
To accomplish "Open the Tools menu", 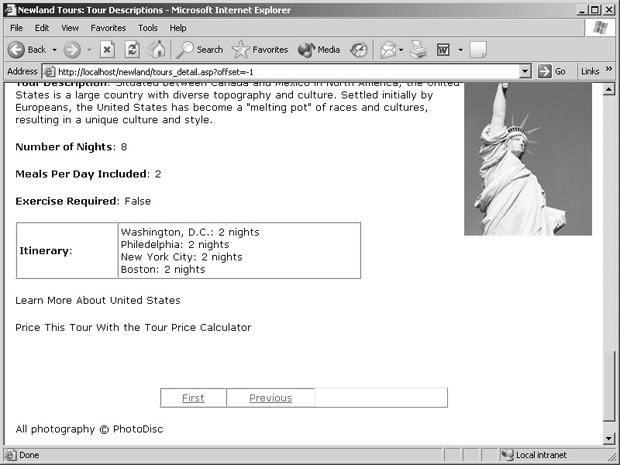I will pos(148,28).
